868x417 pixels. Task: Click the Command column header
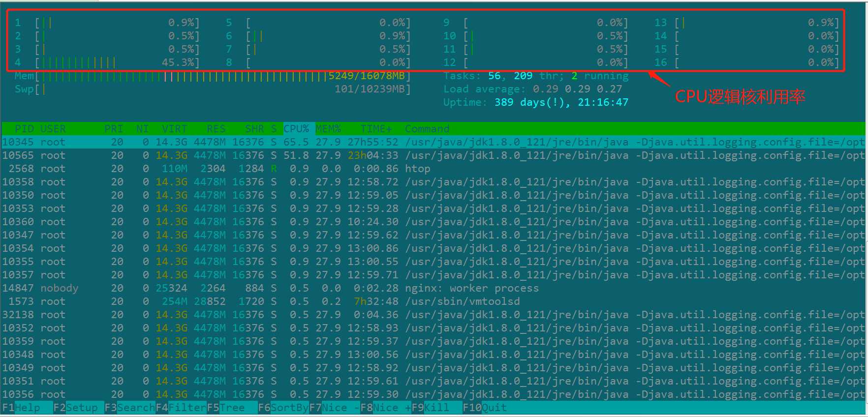pos(427,129)
